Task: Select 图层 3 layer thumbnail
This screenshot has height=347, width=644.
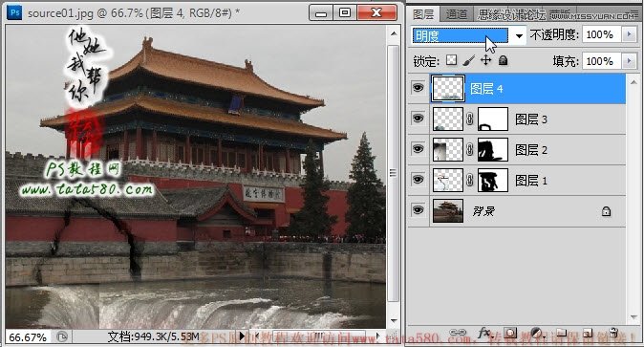Action: click(x=448, y=119)
